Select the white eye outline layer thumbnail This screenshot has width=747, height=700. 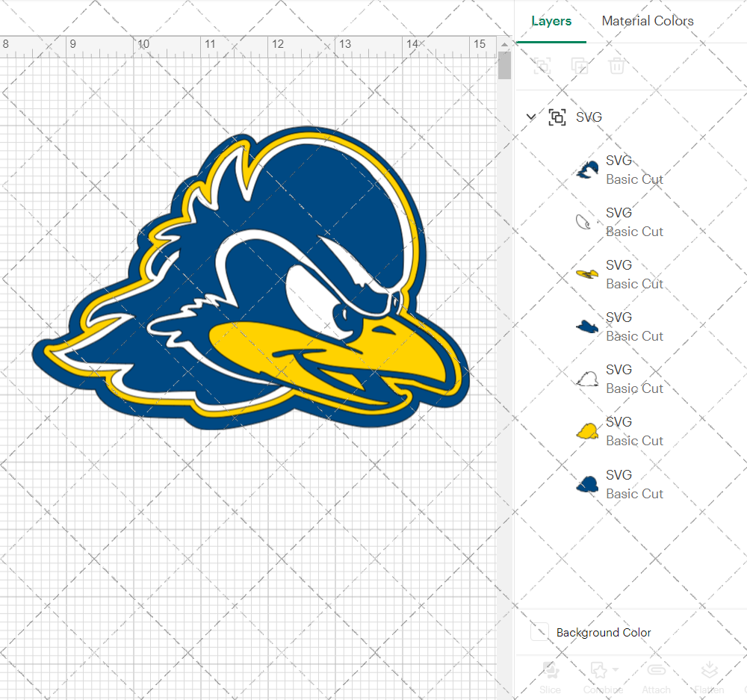click(587, 222)
